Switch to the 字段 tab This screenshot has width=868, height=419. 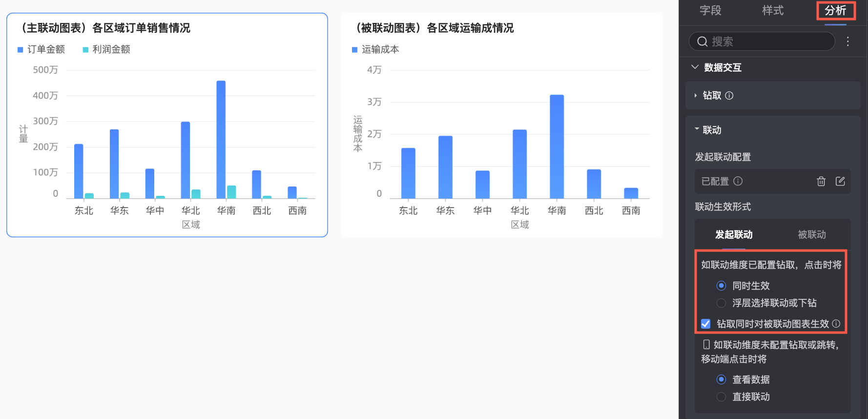pyautogui.click(x=710, y=10)
